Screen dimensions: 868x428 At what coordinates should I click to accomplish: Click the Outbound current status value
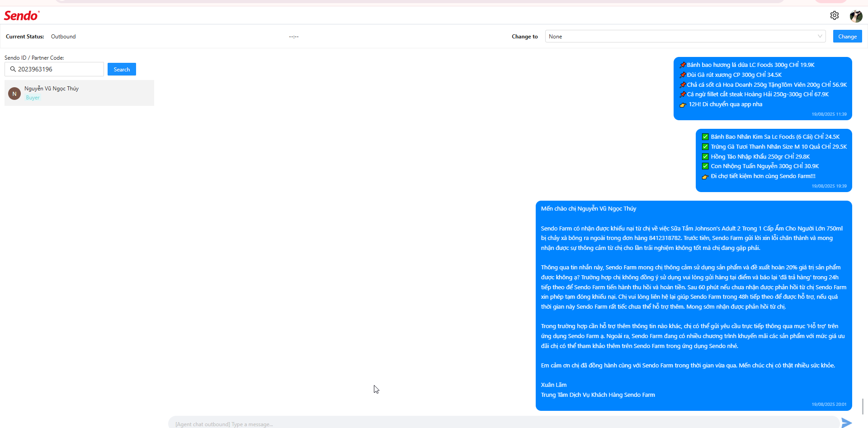click(x=63, y=37)
